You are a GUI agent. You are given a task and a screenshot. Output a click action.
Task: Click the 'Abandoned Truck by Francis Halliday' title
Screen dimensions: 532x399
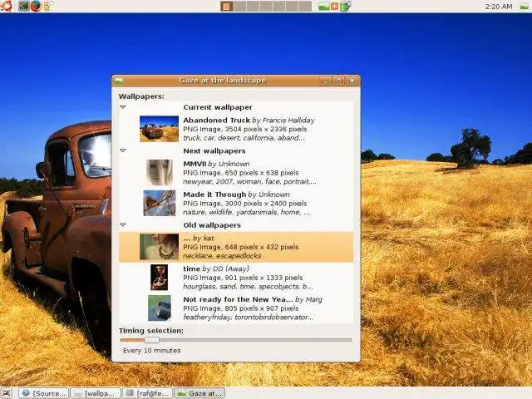pos(249,120)
